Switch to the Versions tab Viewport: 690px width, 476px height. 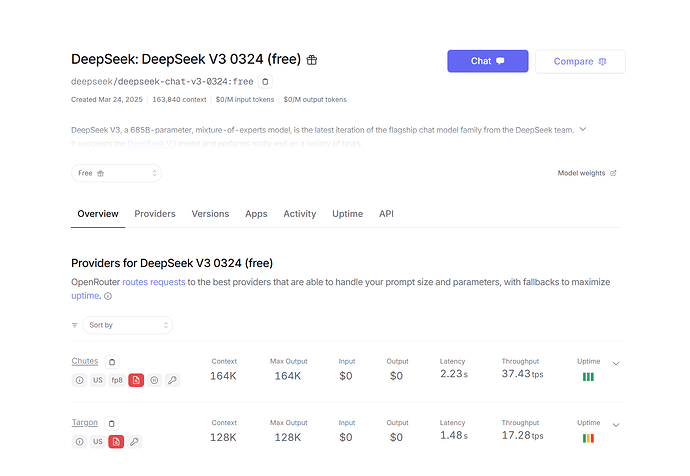[x=210, y=214]
